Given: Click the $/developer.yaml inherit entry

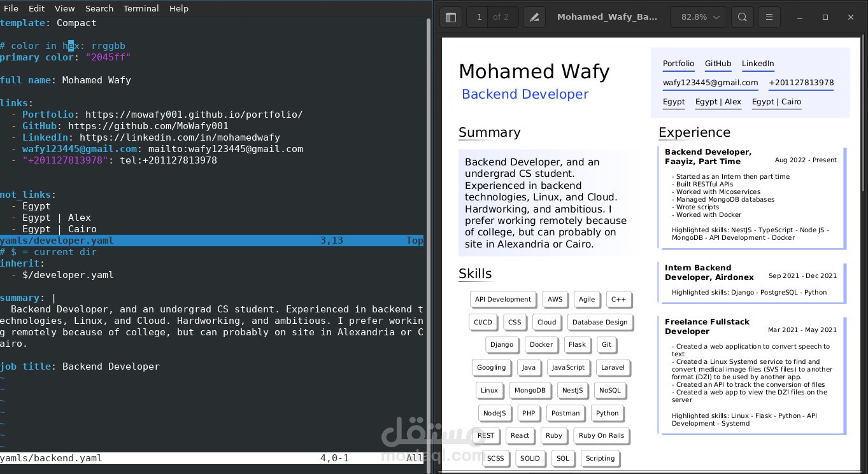Looking at the screenshot, I should pos(68,275).
